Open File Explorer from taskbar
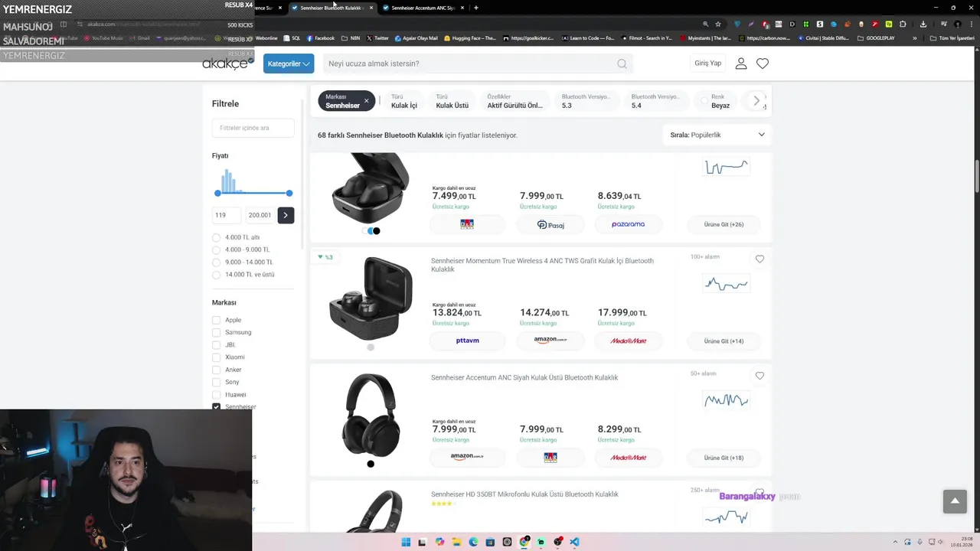The width and height of the screenshot is (980, 551). 456,542
